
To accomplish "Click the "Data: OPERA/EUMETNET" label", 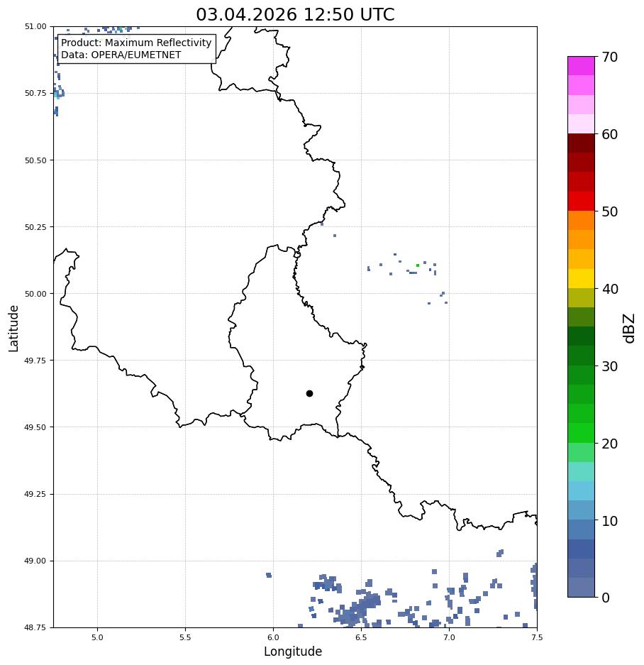I will coord(121,55).
